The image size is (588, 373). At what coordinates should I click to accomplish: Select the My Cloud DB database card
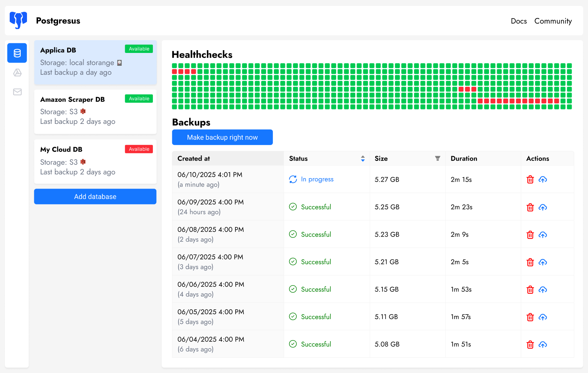coord(95,161)
